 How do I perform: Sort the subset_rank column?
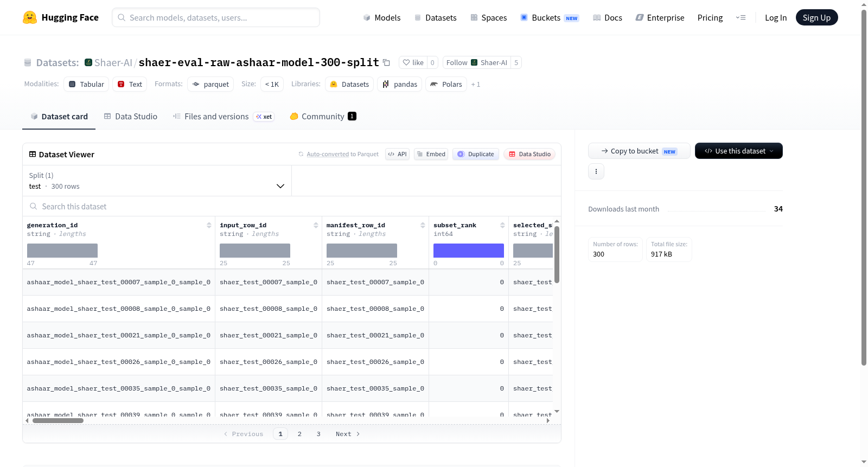[x=502, y=225]
